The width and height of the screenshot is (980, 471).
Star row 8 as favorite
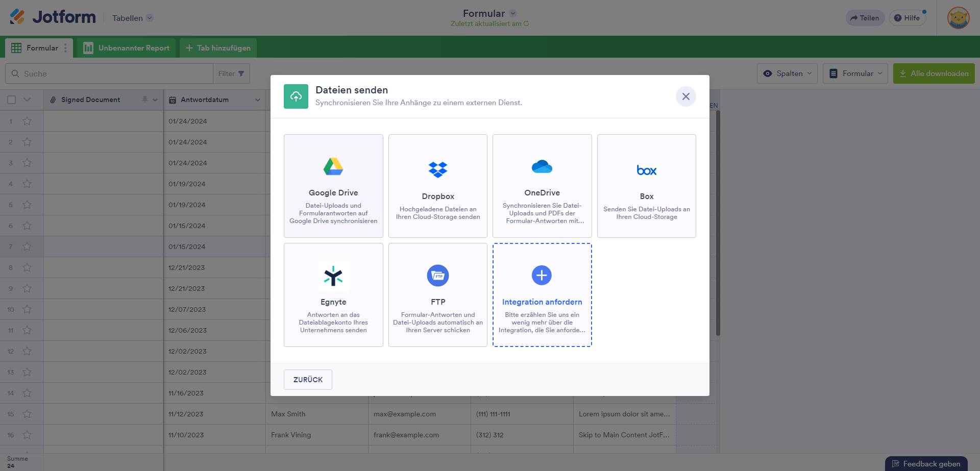click(x=27, y=268)
